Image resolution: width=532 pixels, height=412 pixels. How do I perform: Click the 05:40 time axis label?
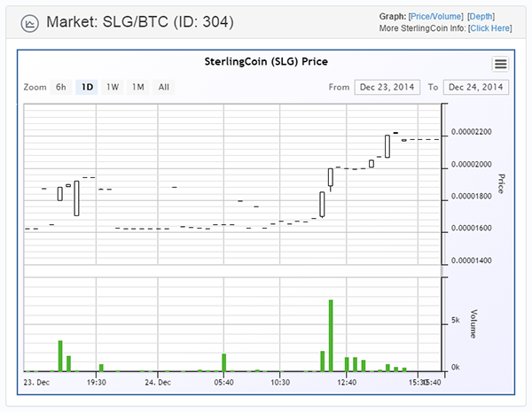point(223,383)
